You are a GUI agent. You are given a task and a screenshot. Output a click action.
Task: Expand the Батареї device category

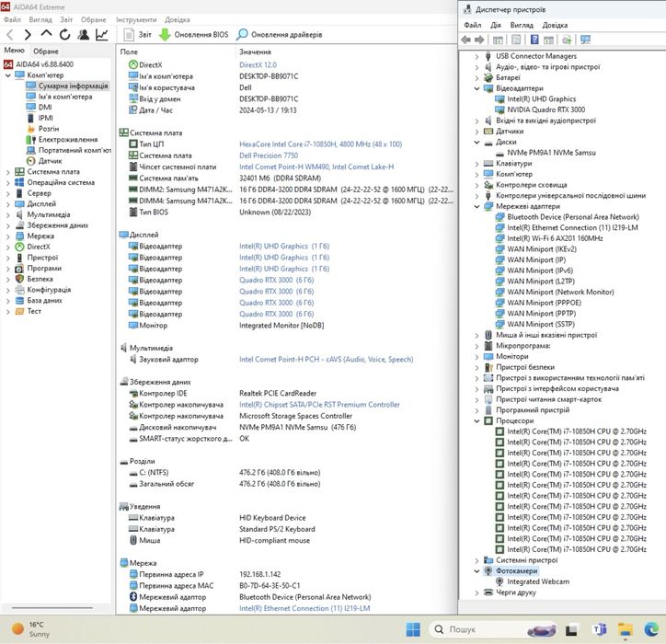tap(477, 77)
